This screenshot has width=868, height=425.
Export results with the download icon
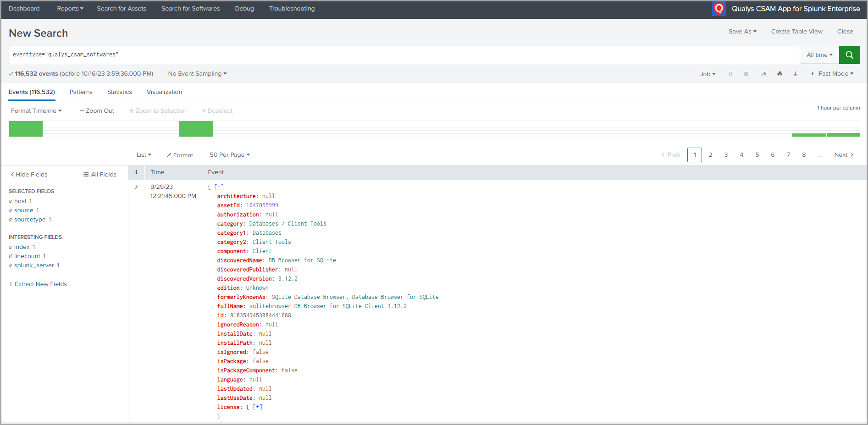[x=795, y=74]
